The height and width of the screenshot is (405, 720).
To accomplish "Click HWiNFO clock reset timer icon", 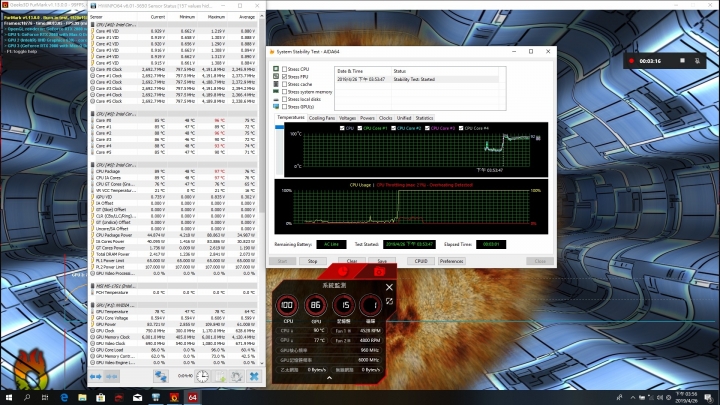I will 202,377.
